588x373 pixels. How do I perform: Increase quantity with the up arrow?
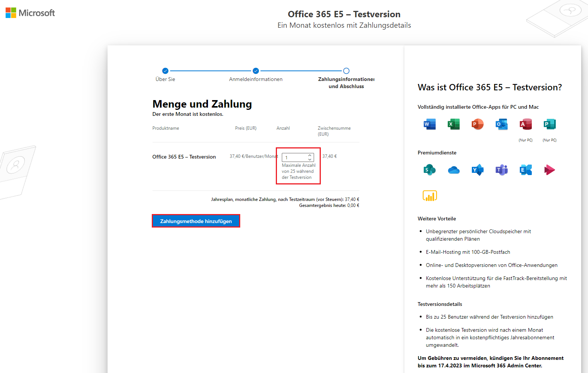[x=310, y=156]
